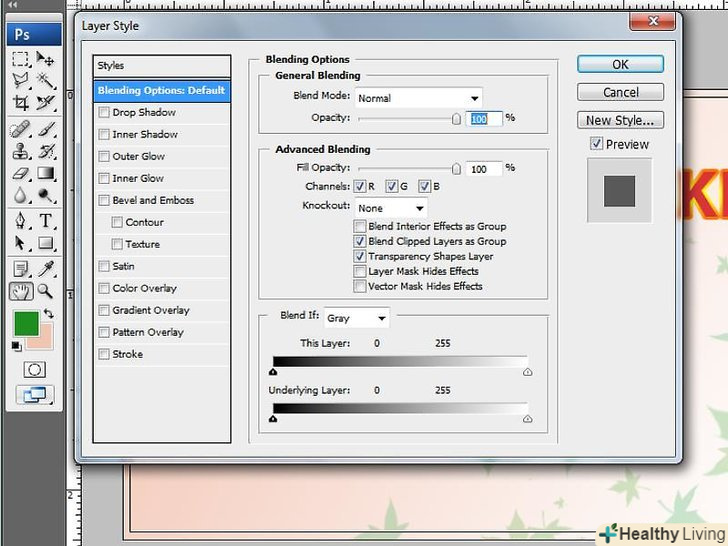Viewport: 728px width, 546px height.
Task: Select the Rectangle shape tool
Action: click(x=46, y=243)
